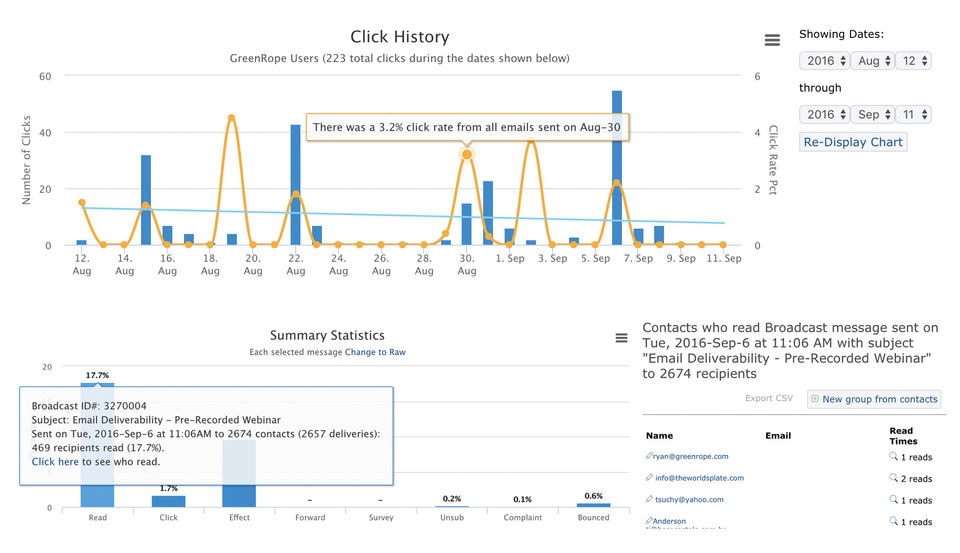The image size is (960, 553).
Task: Click the 'Click here' link in tooltip
Action: [55, 462]
